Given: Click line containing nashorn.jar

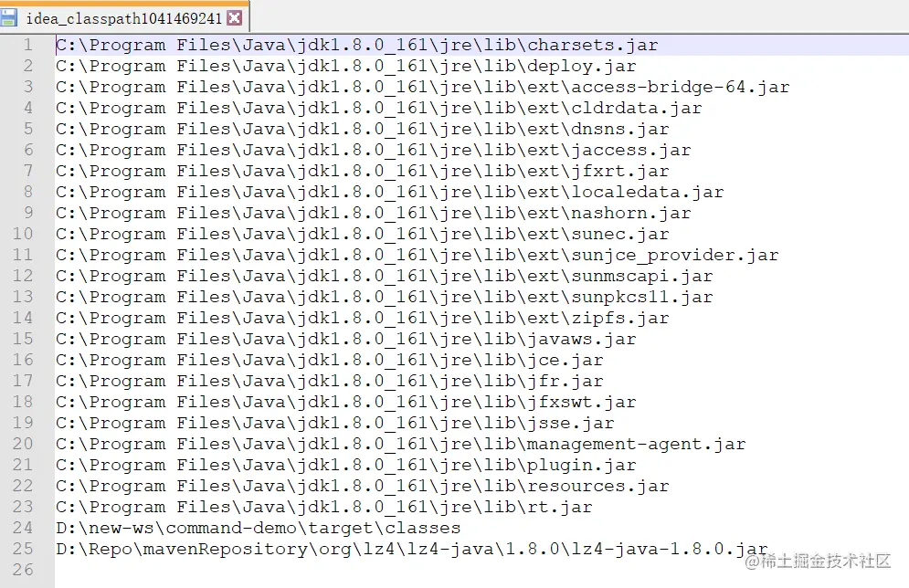Looking at the screenshot, I should tap(374, 213).
